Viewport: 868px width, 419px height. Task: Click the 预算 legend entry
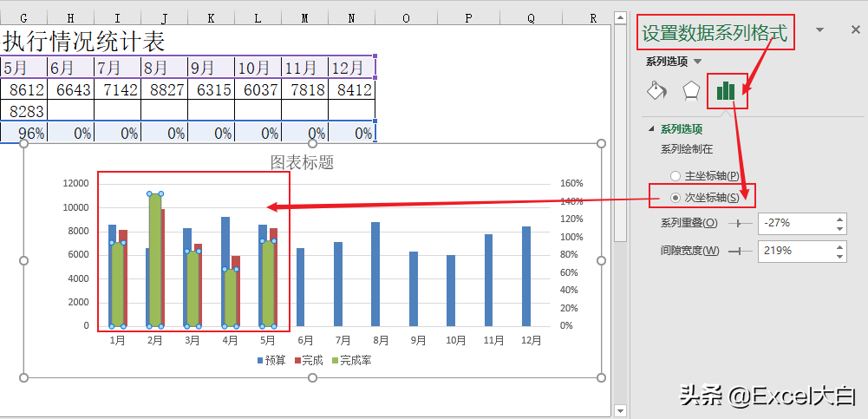[271, 361]
